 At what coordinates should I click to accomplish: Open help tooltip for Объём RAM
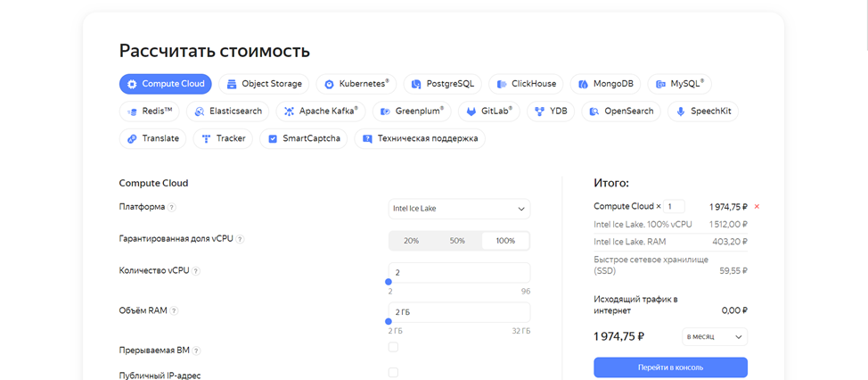(x=175, y=310)
